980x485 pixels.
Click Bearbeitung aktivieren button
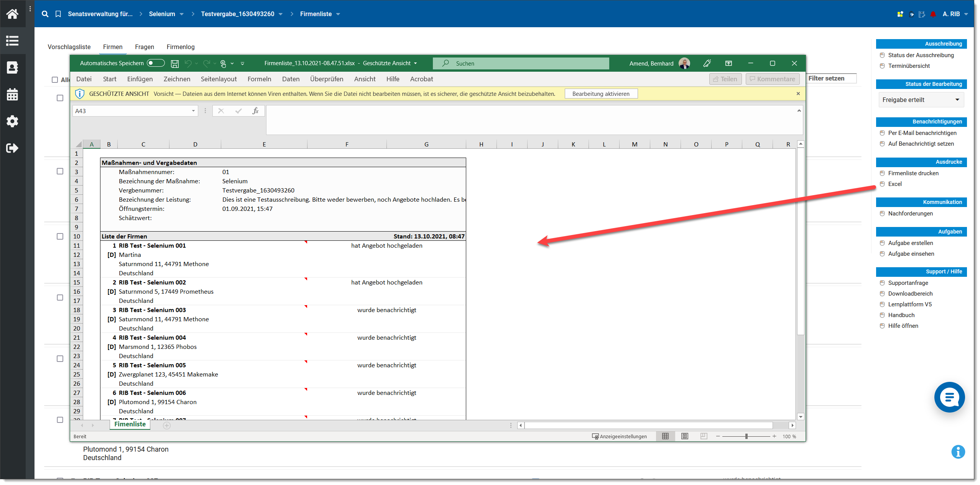[601, 94]
